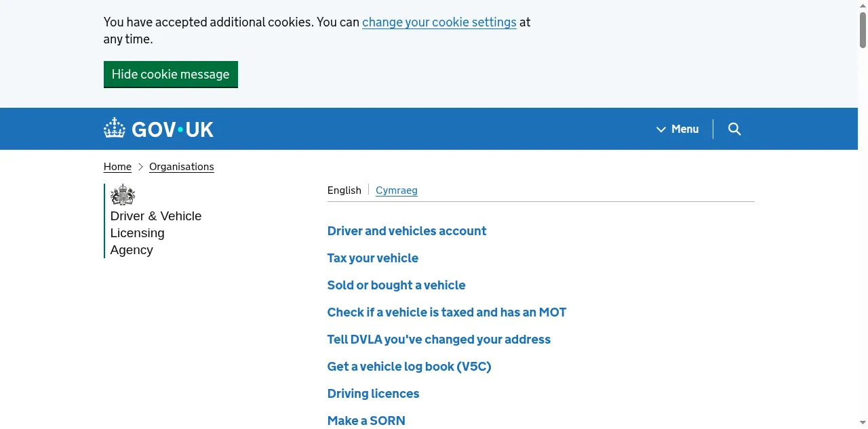Viewport: 868px width, 429px height.
Task: Go to Home breadcrumb
Action: [117, 167]
